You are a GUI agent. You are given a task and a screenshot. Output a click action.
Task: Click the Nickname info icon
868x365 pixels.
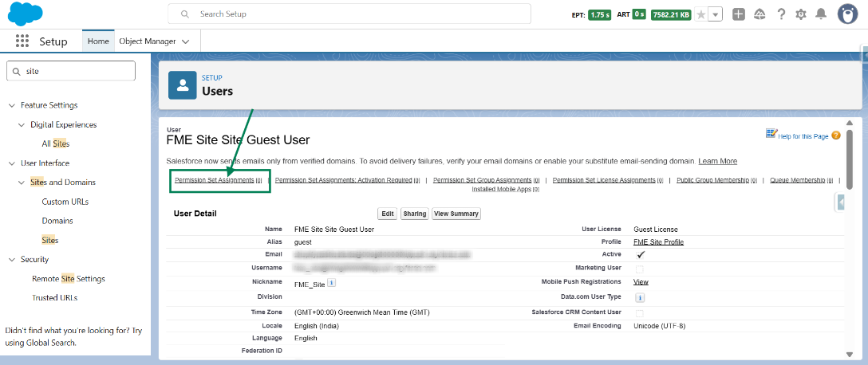coord(332,283)
